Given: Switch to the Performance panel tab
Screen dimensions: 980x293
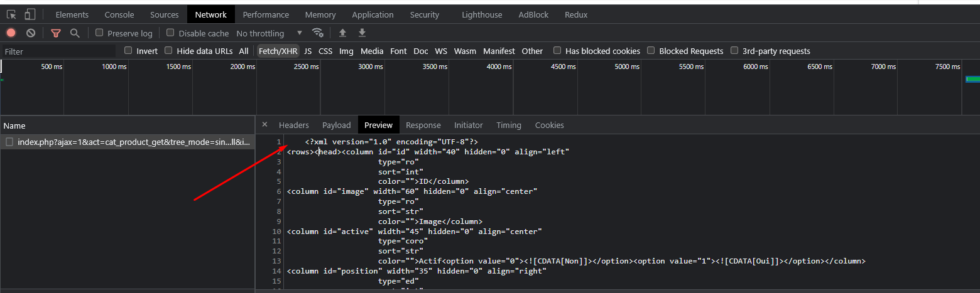Looking at the screenshot, I should click(266, 14).
